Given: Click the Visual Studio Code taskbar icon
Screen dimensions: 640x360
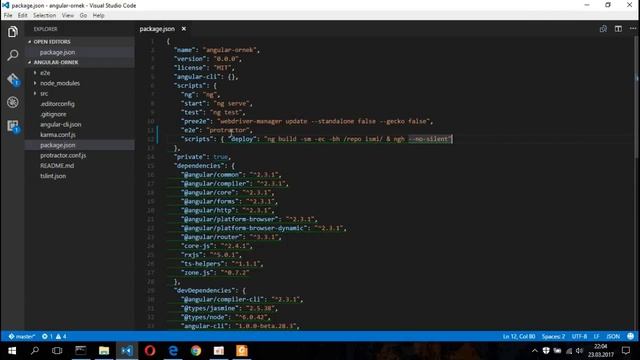Looking at the screenshot, I should coord(127,351).
